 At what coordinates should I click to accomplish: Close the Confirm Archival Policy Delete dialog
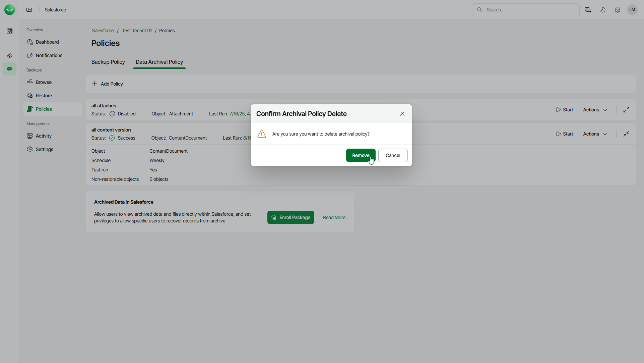(402, 114)
